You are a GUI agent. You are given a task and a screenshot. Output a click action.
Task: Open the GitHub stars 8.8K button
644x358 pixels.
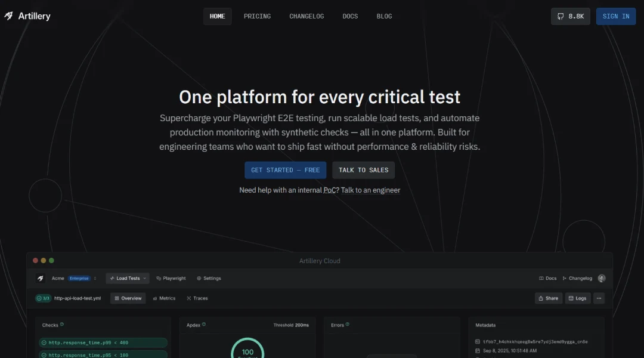point(570,16)
